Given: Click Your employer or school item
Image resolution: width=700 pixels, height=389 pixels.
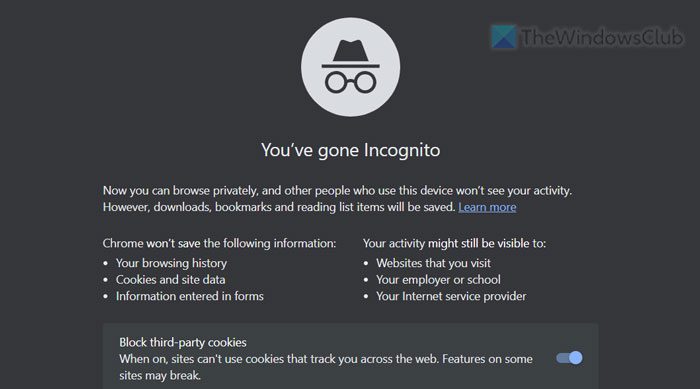Looking at the screenshot, I should [438, 280].
